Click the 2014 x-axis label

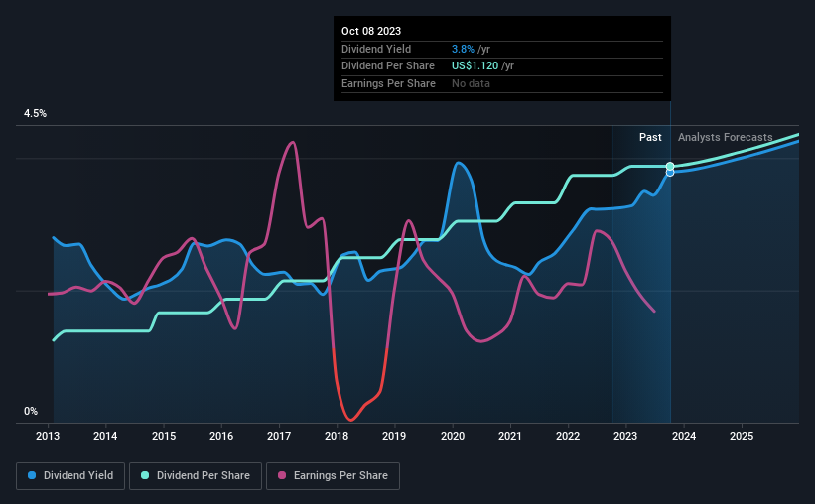105,436
